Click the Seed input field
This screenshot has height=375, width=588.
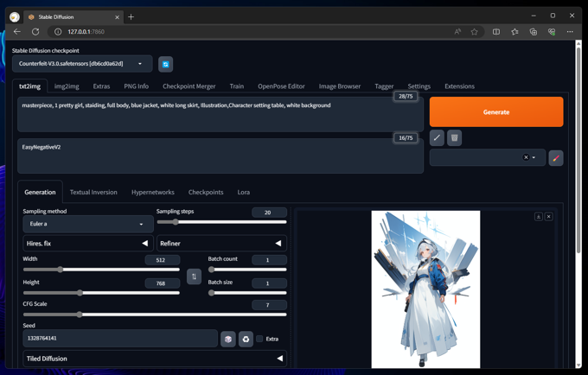click(120, 339)
